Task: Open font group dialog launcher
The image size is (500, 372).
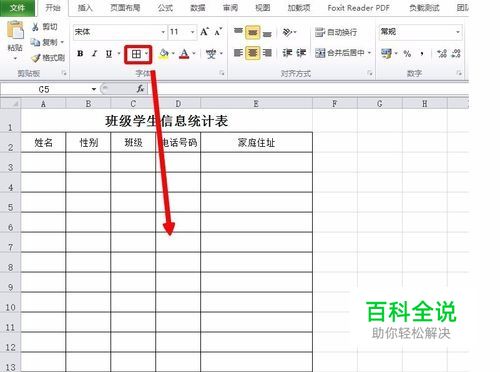Action: (x=222, y=73)
